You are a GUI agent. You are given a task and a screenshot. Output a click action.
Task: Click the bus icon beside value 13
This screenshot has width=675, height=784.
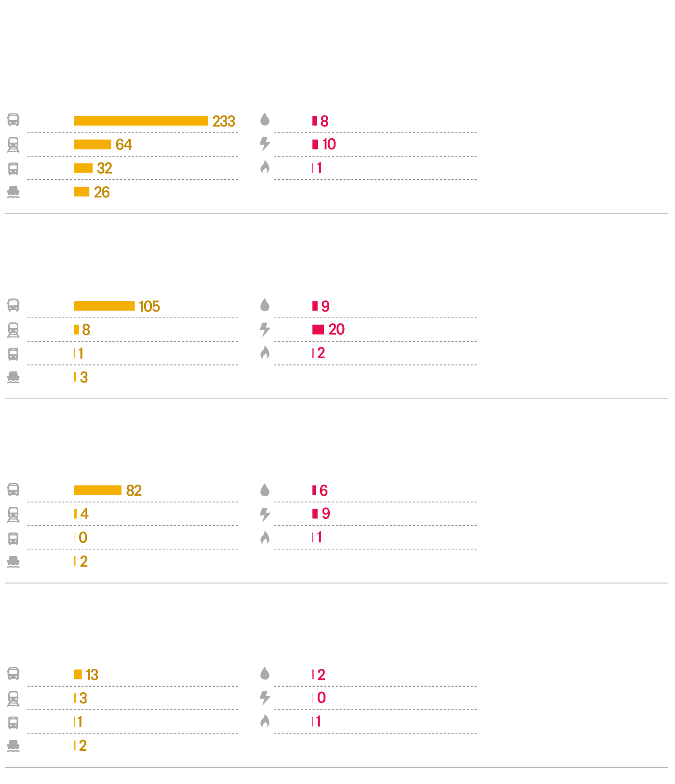coord(13,674)
